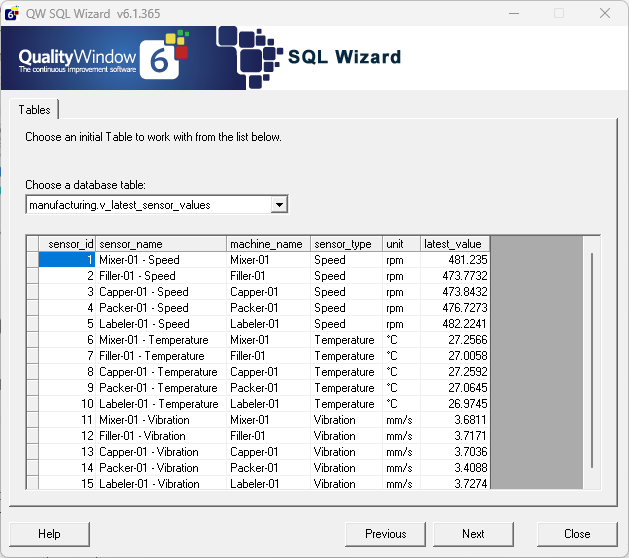This screenshot has height=558, width=629.
Task: Click the 'Labeler-01 - Temperature' cell
Action: point(161,404)
